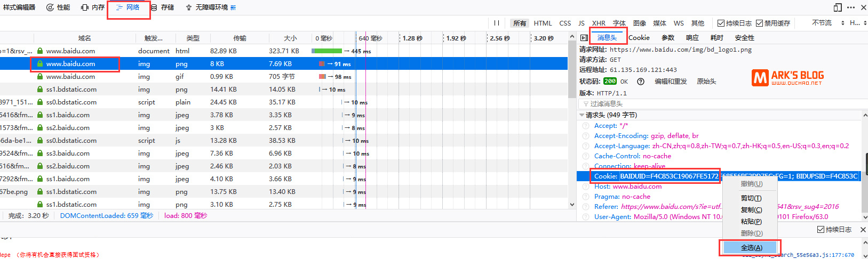Click the 编辑和重发 edit and resend button
Screen dimensions: 868x259
[x=671, y=82]
